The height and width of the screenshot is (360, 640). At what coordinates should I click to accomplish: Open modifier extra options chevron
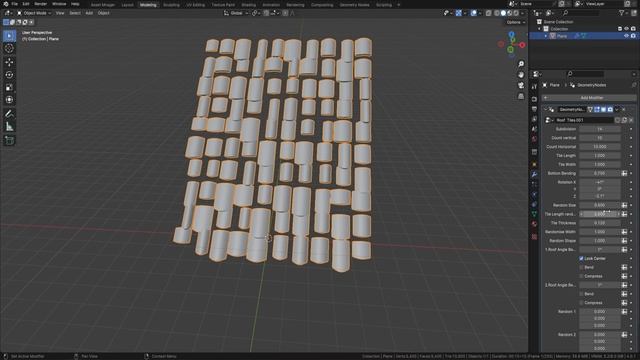click(x=617, y=109)
